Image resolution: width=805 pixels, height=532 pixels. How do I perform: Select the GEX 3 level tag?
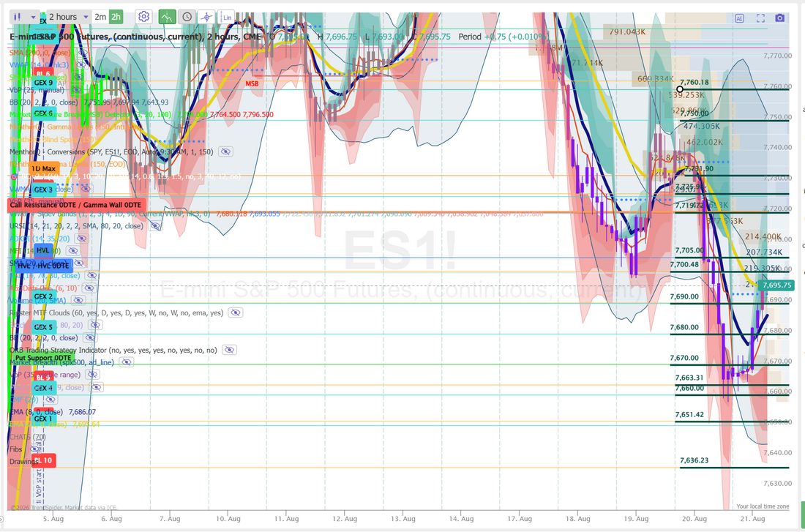(x=44, y=190)
